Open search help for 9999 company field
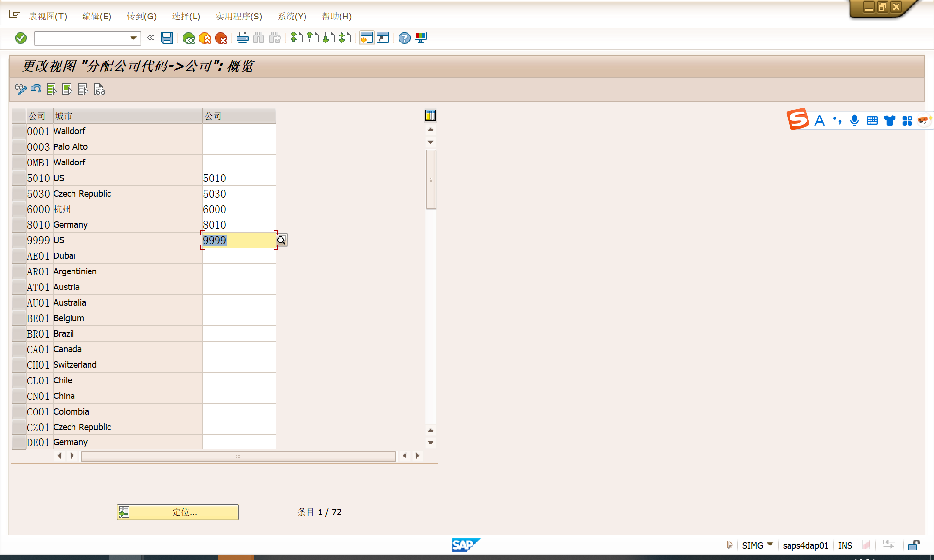 (282, 240)
